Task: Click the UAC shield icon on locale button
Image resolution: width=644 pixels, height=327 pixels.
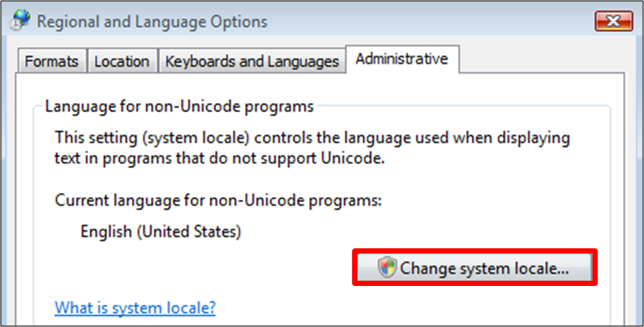Action: point(387,268)
